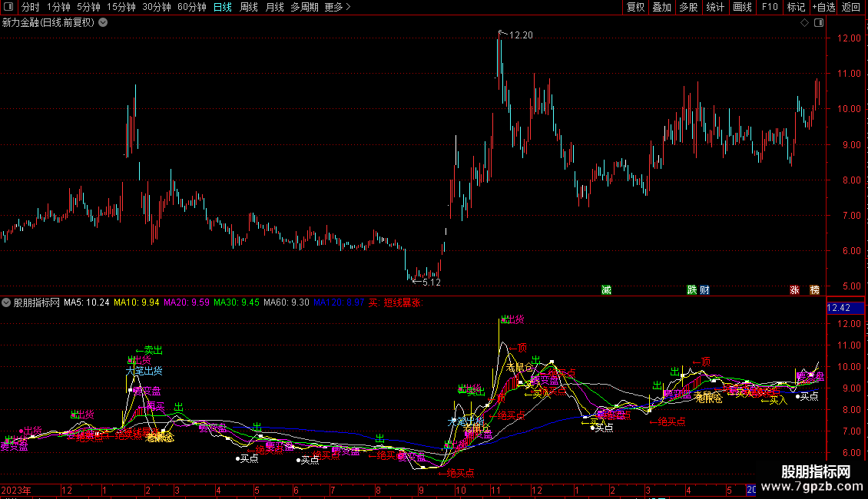Click the 2023年 label on the time axis

point(16,490)
